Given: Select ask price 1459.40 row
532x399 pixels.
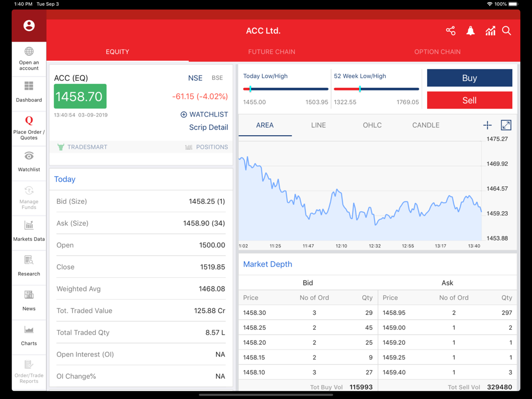Looking at the screenshot, I should 447,372.
